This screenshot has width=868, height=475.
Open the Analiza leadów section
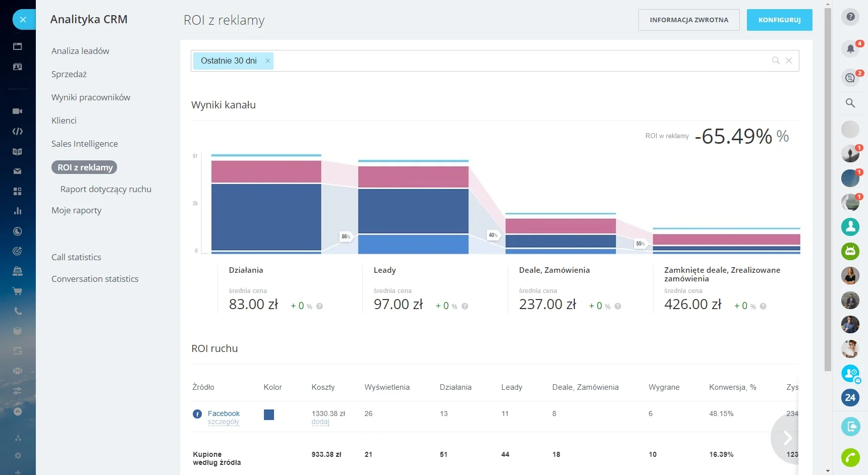80,50
